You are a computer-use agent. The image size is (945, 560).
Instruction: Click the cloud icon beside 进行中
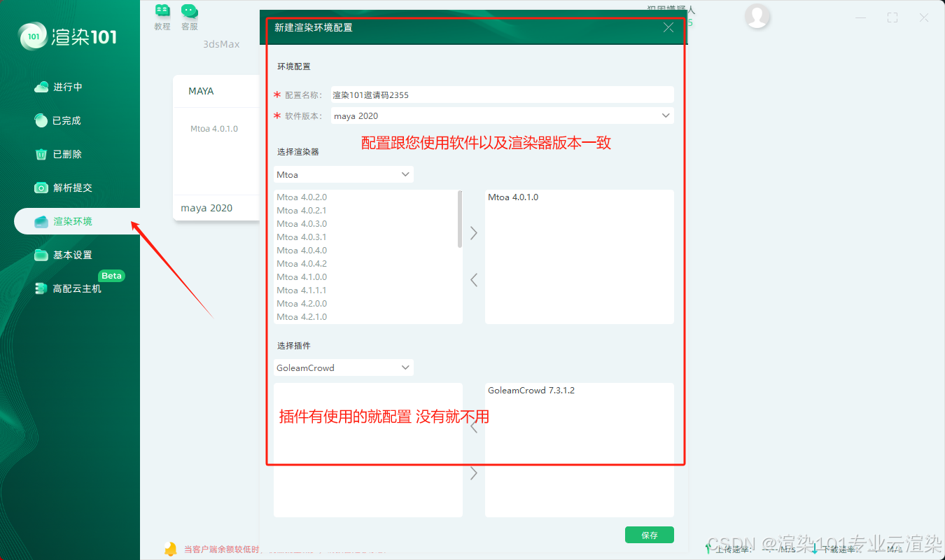pos(41,87)
